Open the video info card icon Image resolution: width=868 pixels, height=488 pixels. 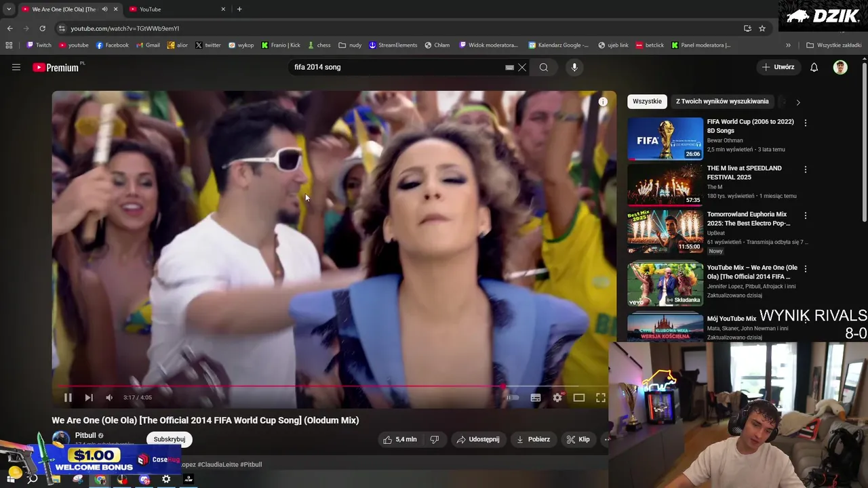pyautogui.click(x=603, y=102)
